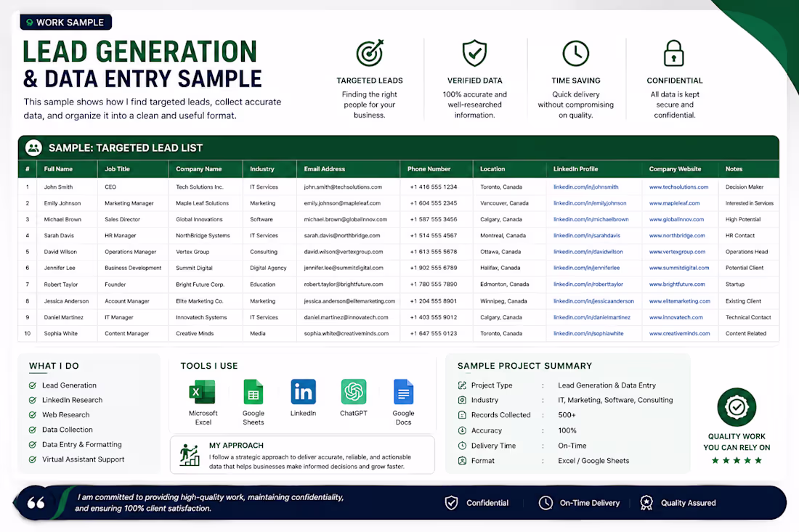This screenshot has height=532, width=799.
Task: Click the icon beside Industry in summary
Action: coord(462,400)
